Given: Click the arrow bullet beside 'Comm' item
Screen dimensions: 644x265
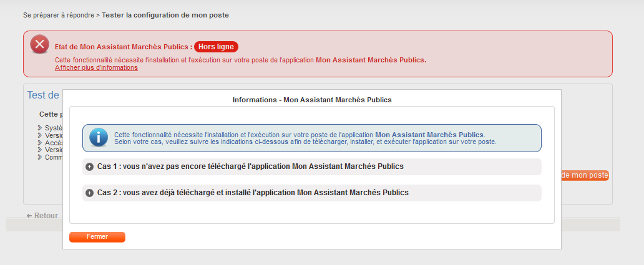Looking at the screenshot, I should pos(41,157).
